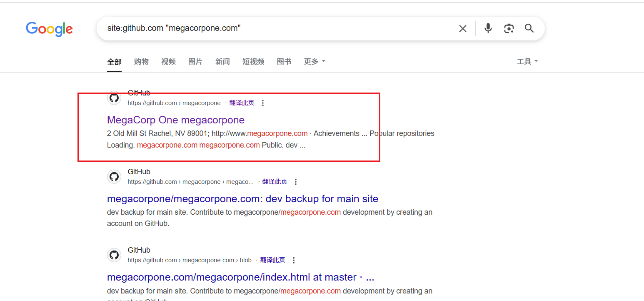
Task: Click GitHub favicon of dev backup result
Action: pyautogui.click(x=114, y=177)
